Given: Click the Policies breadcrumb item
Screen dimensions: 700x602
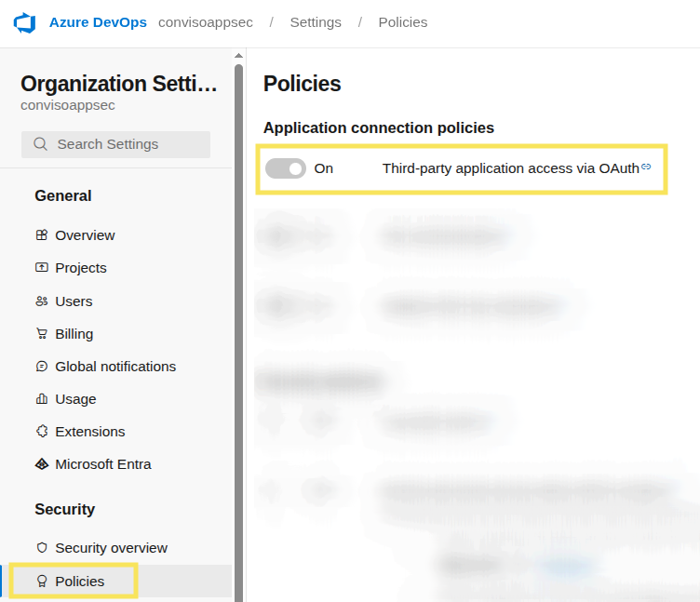Looking at the screenshot, I should pyautogui.click(x=403, y=22).
